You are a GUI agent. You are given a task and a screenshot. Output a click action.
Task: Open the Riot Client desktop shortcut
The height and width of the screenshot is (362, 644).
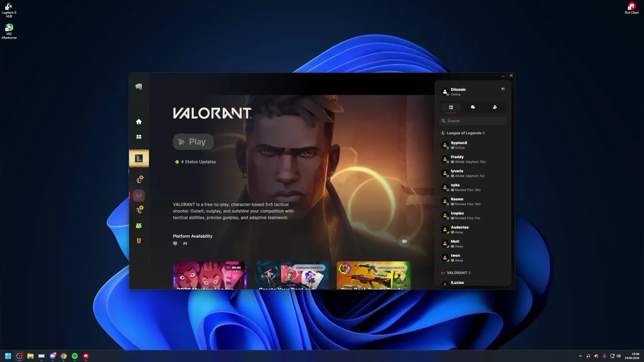pos(631,8)
